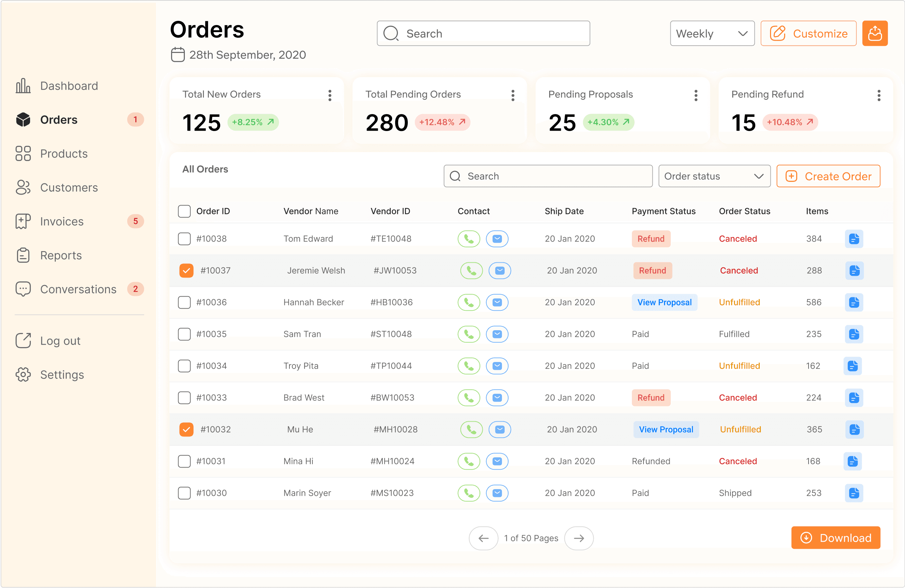Call Tom Edward via phone icon
Screen dimensions: 905x588
click(x=469, y=239)
